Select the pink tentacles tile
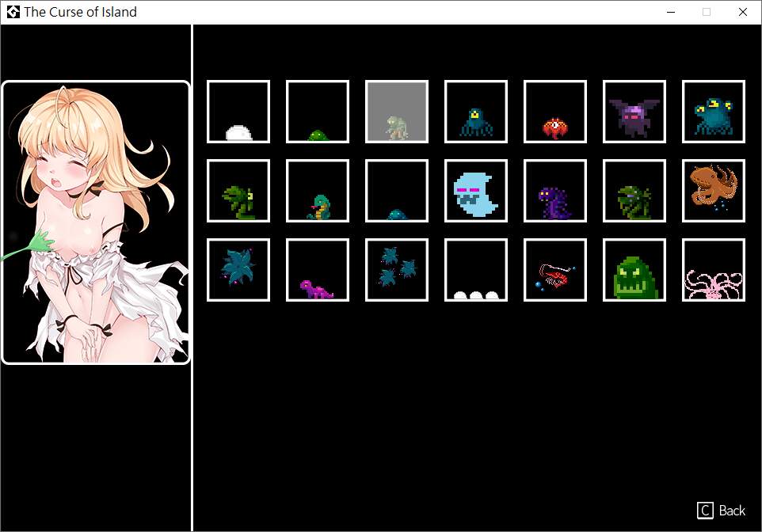 [x=714, y=270]
